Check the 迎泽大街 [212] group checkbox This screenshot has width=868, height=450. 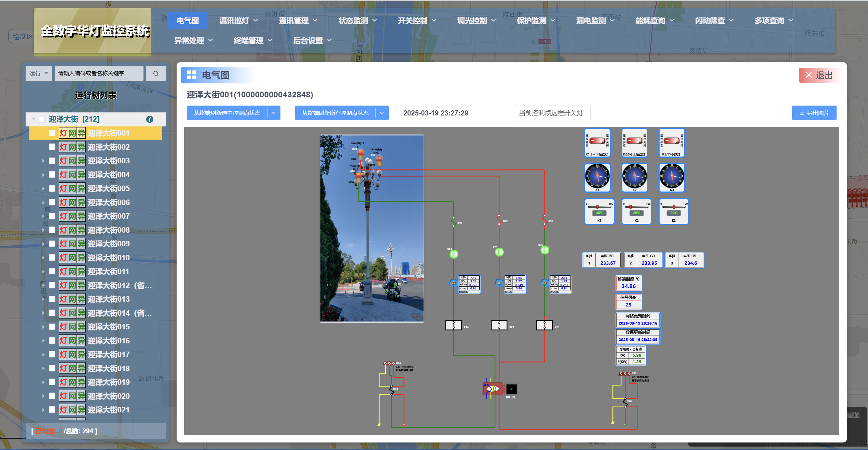[x=42, y=119]
